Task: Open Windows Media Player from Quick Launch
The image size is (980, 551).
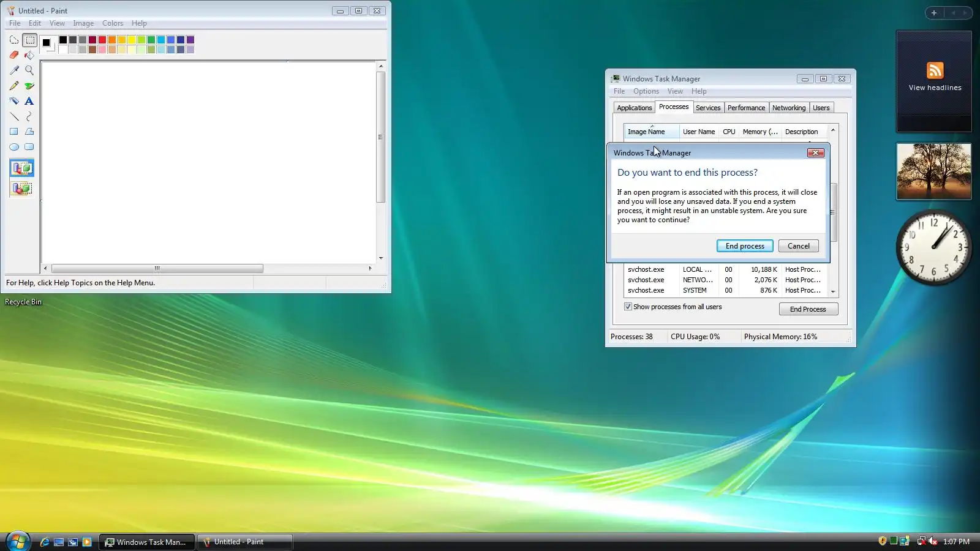Action: [87, 542]
